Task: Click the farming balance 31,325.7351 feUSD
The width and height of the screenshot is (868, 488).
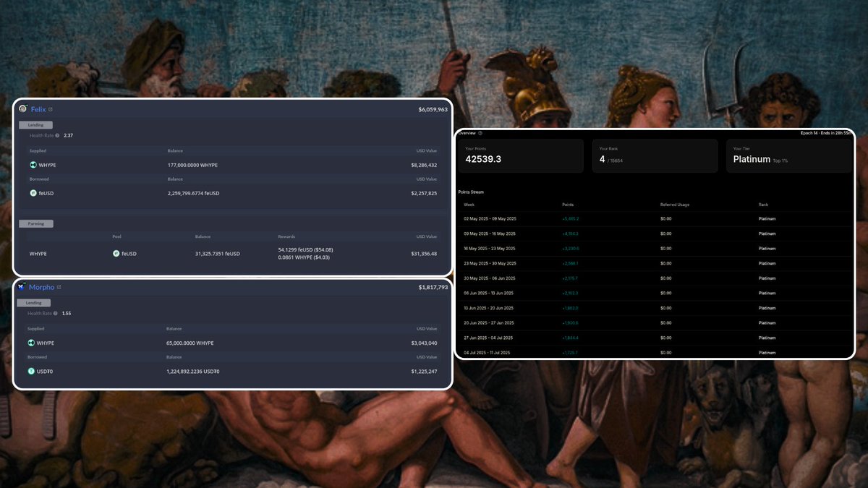Action: pos(218,254)
